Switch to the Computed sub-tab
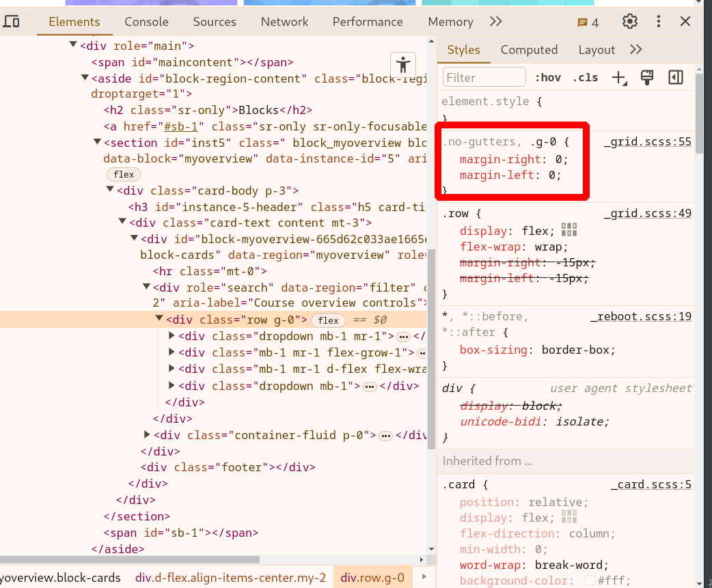Screen dimensions: 712x588 529,50
